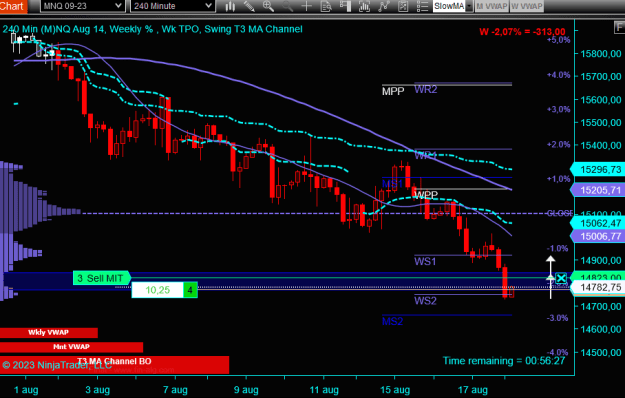Viewport: 625px width, 398px height.
Task: Click the MS2 pivot label
Action: tap(392, 322)
